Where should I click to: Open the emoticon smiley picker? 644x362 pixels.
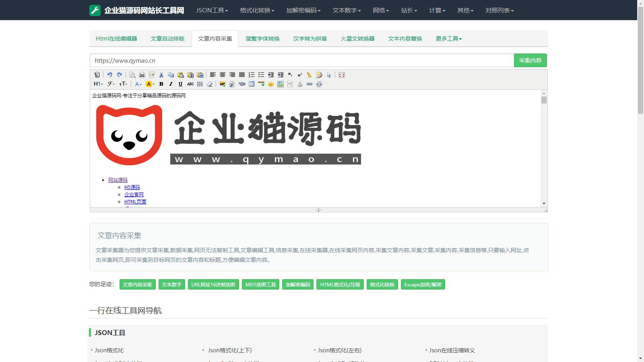pos(271,84)
